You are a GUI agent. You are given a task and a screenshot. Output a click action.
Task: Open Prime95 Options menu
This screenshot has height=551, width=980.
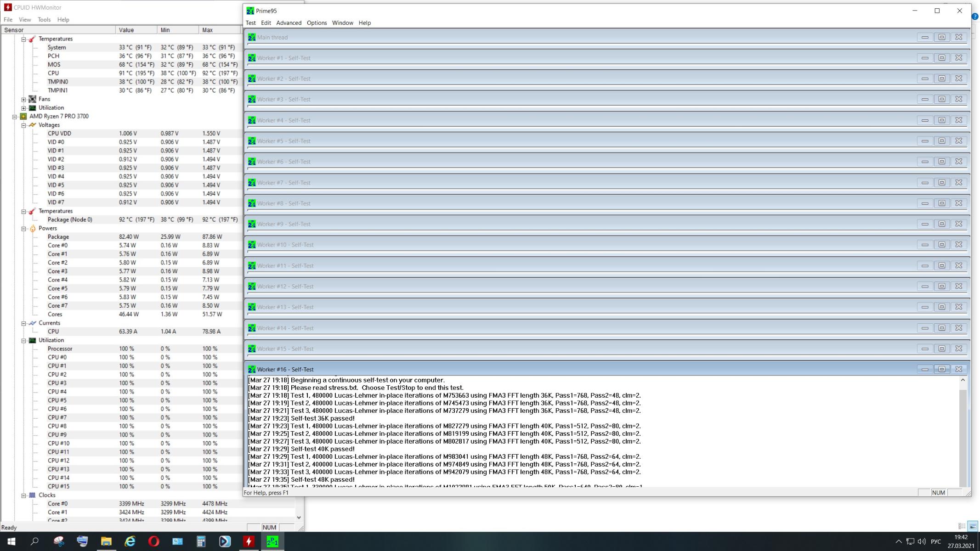pyautogui.click(x=317, y=22)
